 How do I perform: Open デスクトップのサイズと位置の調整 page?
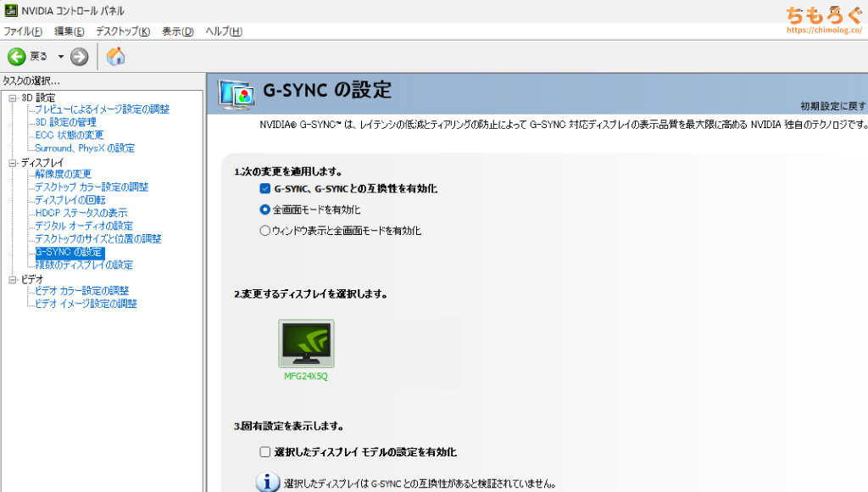pyautogui.click(x=98, y=239)
